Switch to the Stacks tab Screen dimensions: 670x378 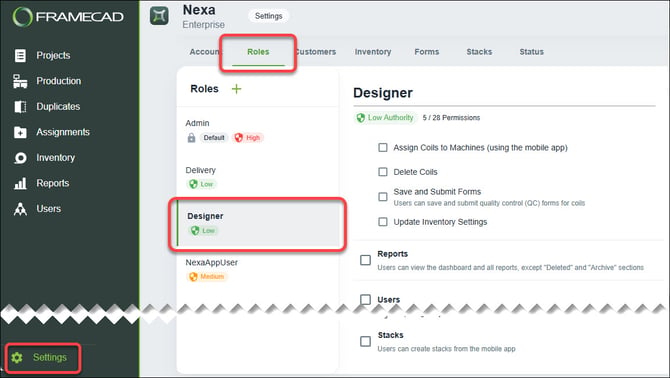click(x=479, y=52)
